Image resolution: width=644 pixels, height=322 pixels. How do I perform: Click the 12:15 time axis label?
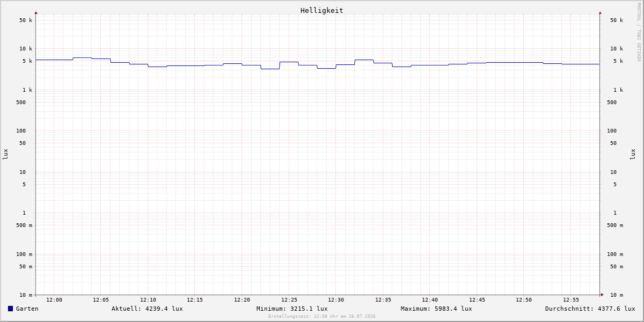195,300
